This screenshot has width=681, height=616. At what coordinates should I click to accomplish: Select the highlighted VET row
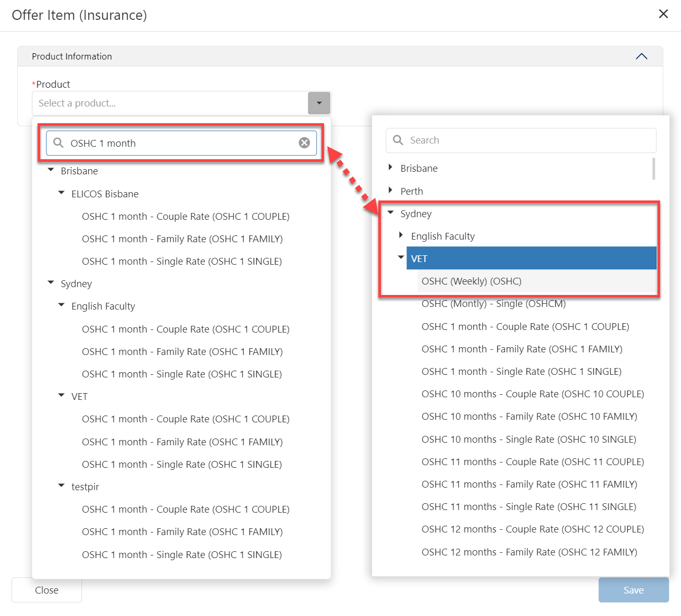[531, 258]
